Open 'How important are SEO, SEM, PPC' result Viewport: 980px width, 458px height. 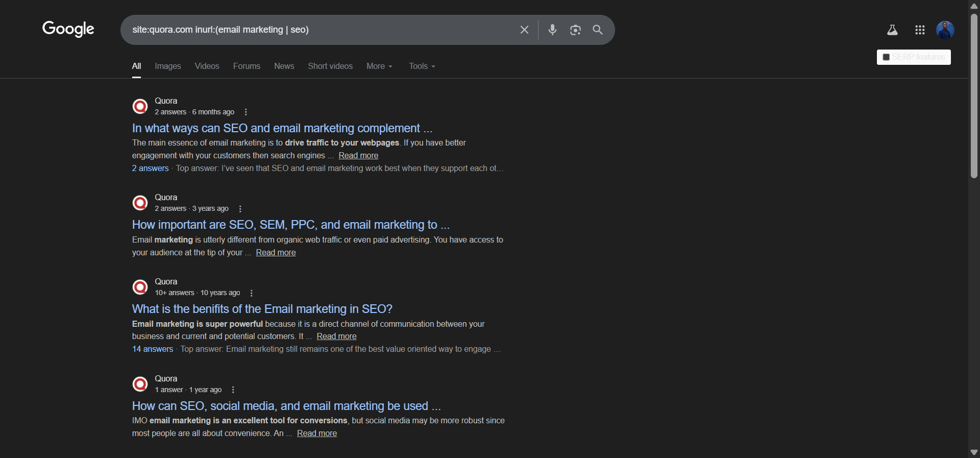pyautogui.click(x=291, y=225)
